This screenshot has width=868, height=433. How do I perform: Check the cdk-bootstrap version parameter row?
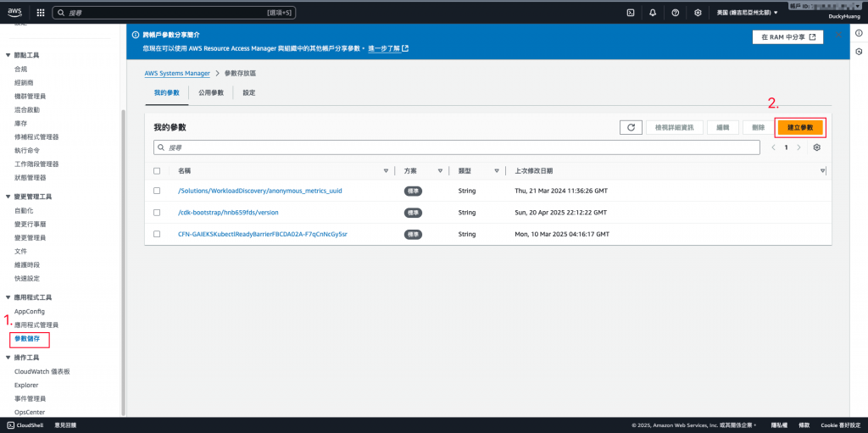[157, 212]
